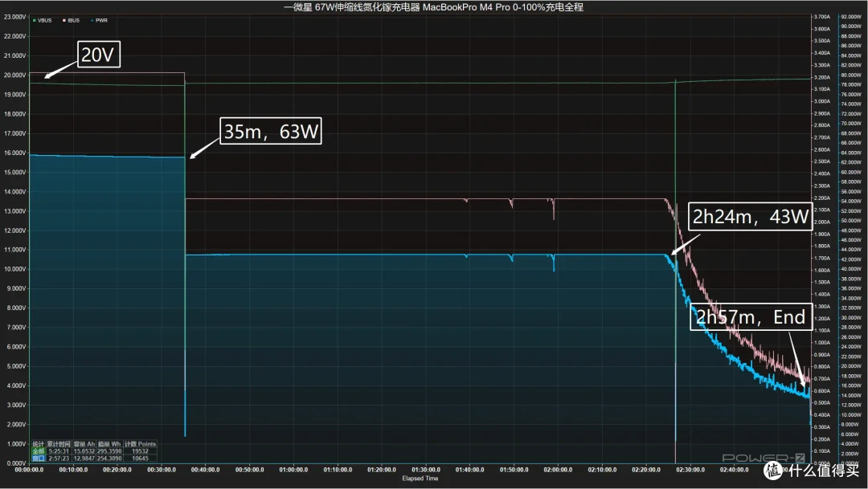This screenshot has height=489, width=868.
Task: Select the green 全部 row label
Action: pos(39,451)
